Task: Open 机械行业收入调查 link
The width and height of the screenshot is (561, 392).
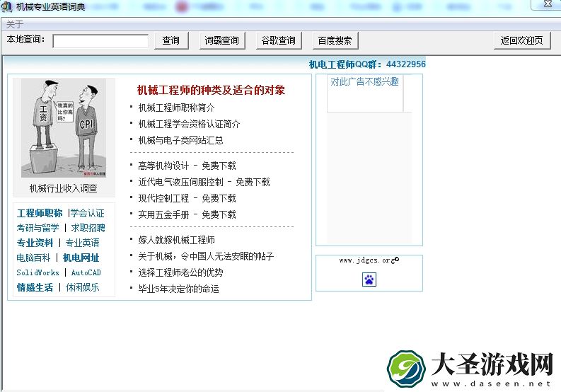Action: [x=64, y=188]
